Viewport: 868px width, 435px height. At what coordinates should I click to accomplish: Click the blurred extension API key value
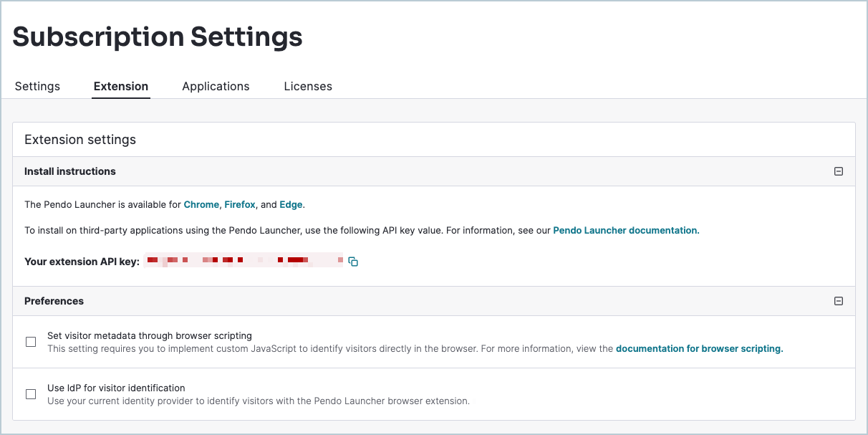click(x=243, y=261)
